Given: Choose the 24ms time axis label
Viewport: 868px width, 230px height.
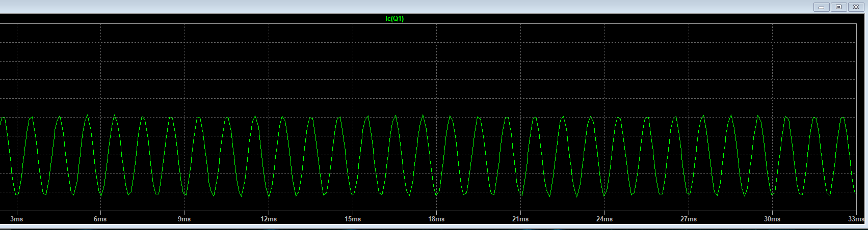Looking at the screenshot, I should pos(604,219).
